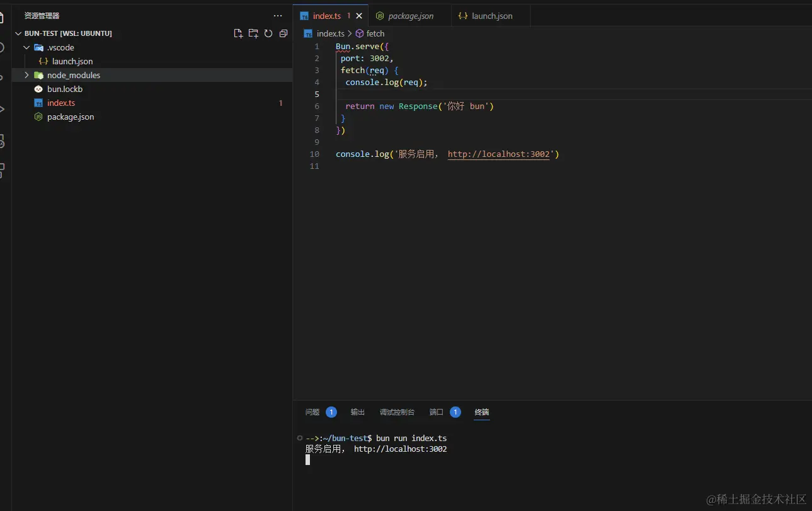
Task: Place cursor on 'port: 3002,' line
Action: coord(367,58)
